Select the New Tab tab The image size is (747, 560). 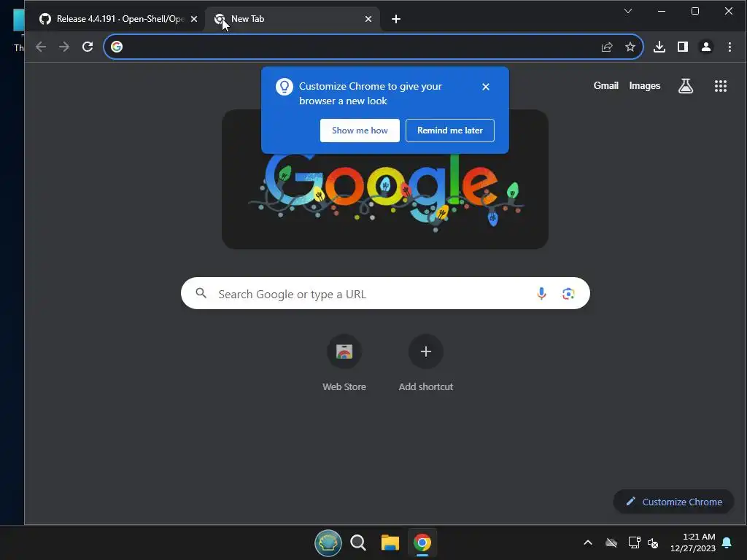pos(292,19)
